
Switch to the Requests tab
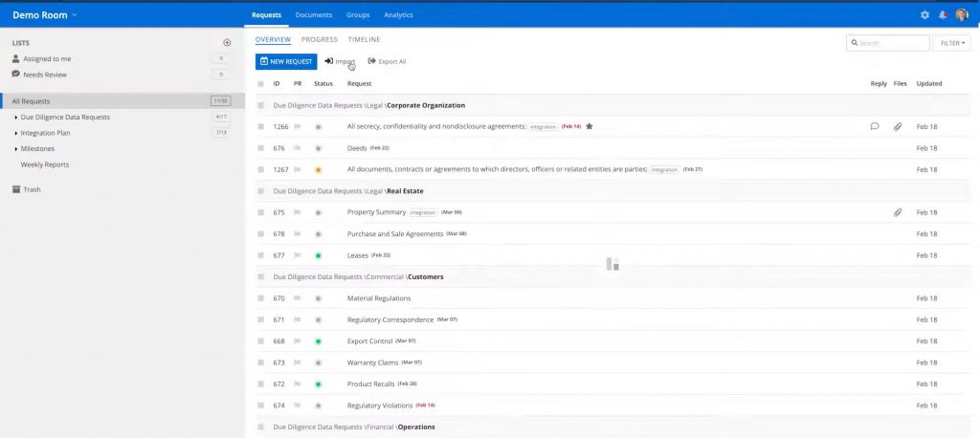[266, 15]
